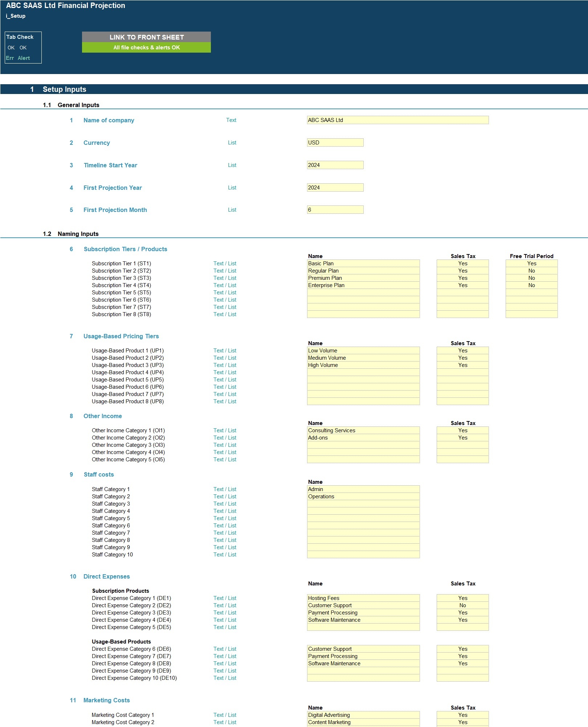Select the Consulting Services name cell
588x727 pixels.
click(363, 430)
